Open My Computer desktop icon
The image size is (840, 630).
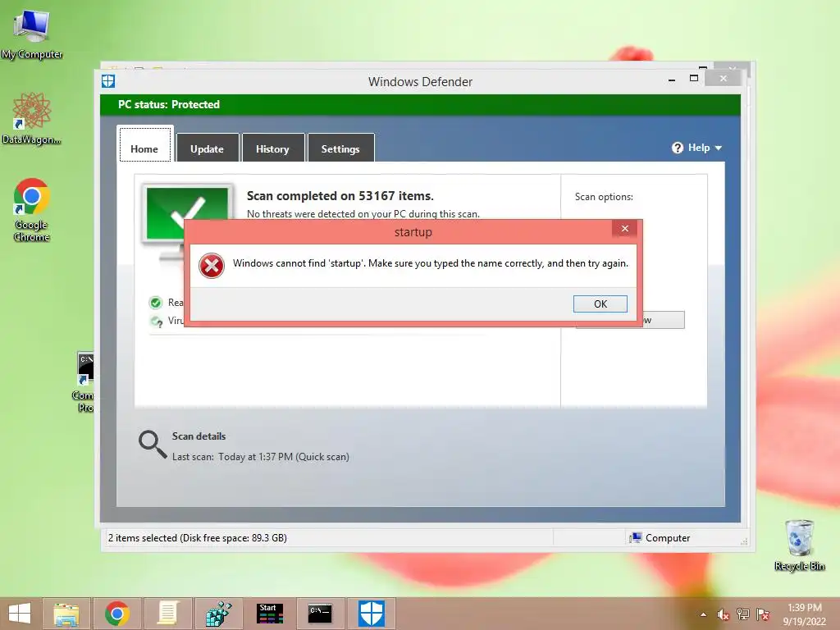(32, 34)
